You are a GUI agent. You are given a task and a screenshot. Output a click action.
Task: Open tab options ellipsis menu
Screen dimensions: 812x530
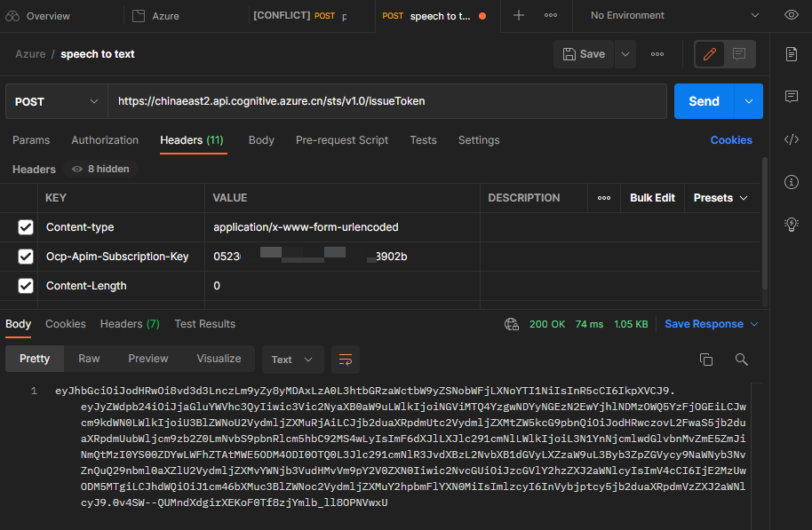(551, 15)
